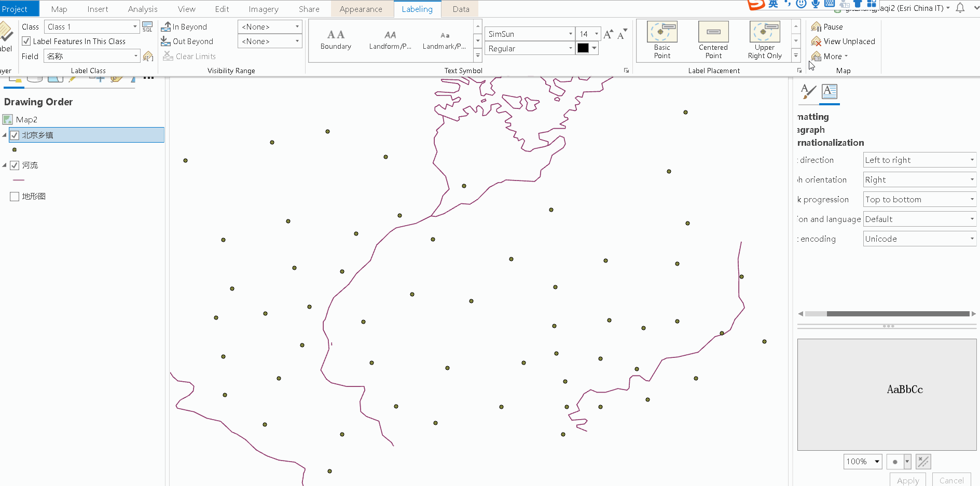The image size is (980, 486).
Task: Choose the Upper Right Only placement style
Action: click(x=764, y=40)
